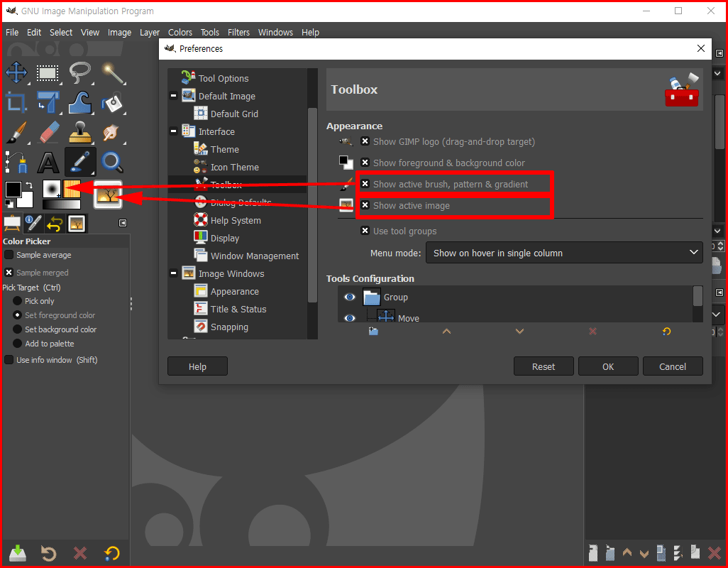The image size is (728, 568).
Task: Open tool options tab configuration menu
Action: [123, 224]
